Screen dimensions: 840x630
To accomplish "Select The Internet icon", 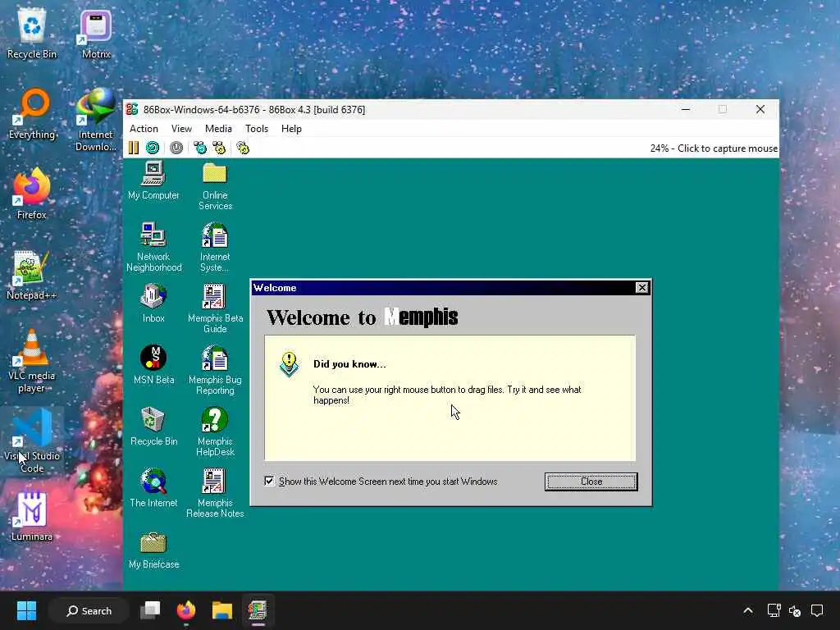I will pos(153,488).
